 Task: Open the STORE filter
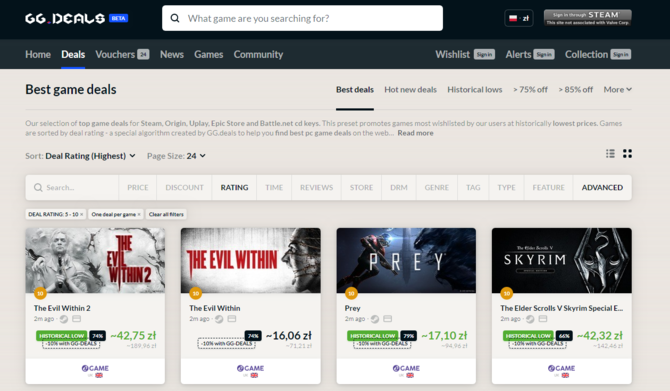(361, 188)
